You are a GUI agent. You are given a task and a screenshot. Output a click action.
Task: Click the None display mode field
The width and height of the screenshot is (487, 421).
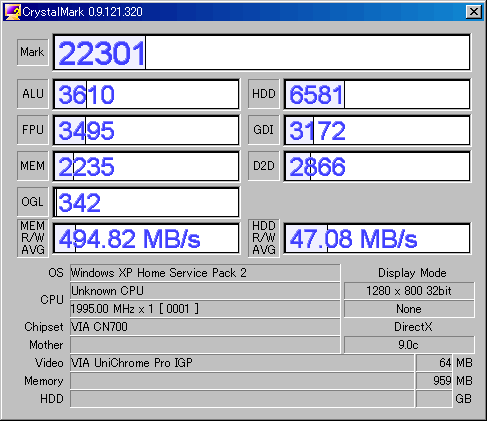pos(409,309)
